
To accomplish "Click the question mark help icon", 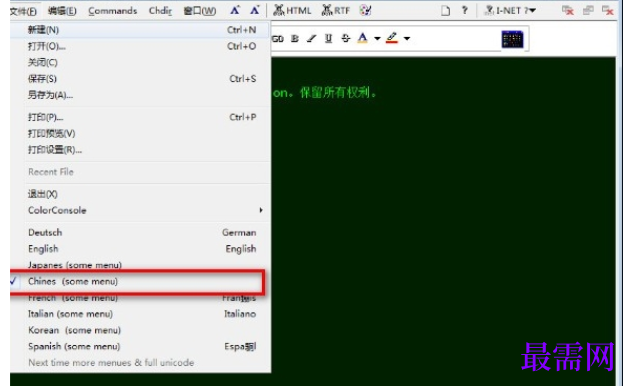I will click(x=465, y=10).
